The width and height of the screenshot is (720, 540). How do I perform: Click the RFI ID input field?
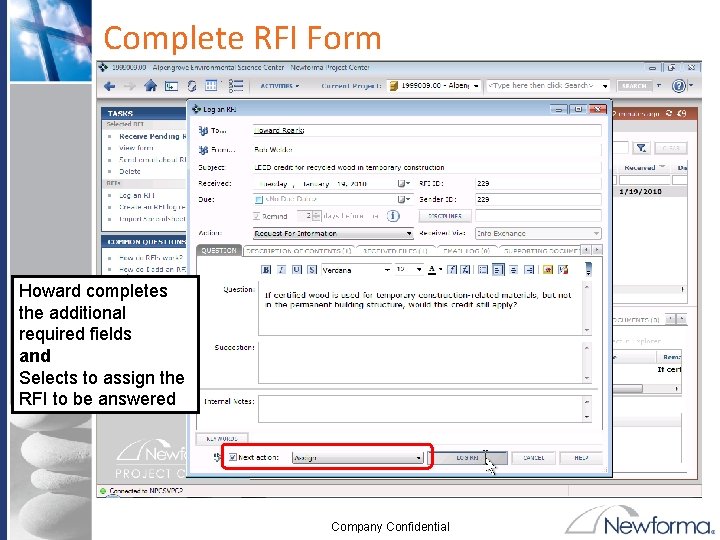538,183
